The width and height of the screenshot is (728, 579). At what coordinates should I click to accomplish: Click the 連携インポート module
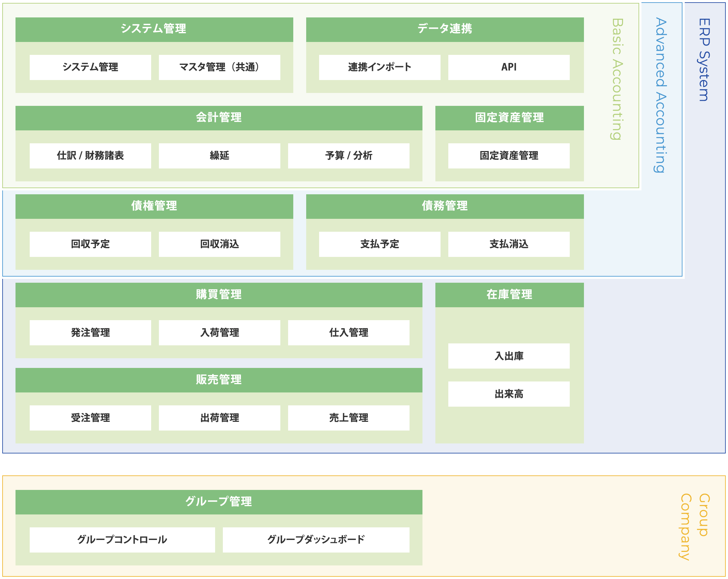379,67
